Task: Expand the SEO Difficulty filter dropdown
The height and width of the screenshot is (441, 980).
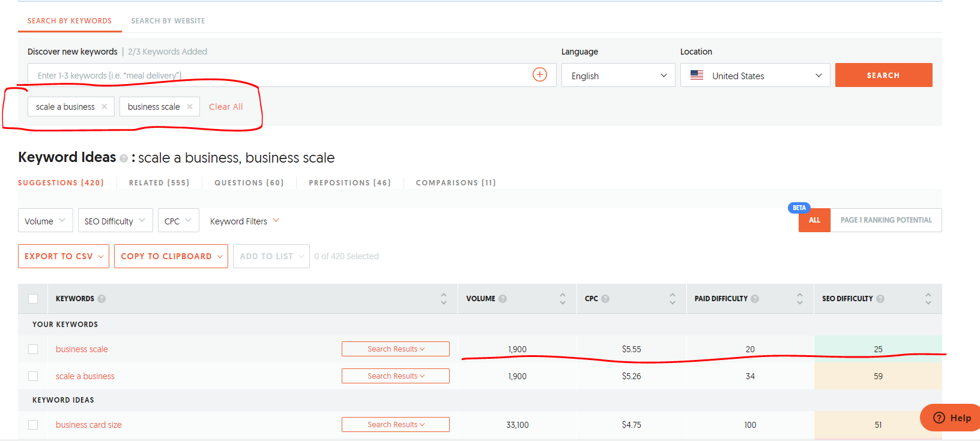Action: 115,221
